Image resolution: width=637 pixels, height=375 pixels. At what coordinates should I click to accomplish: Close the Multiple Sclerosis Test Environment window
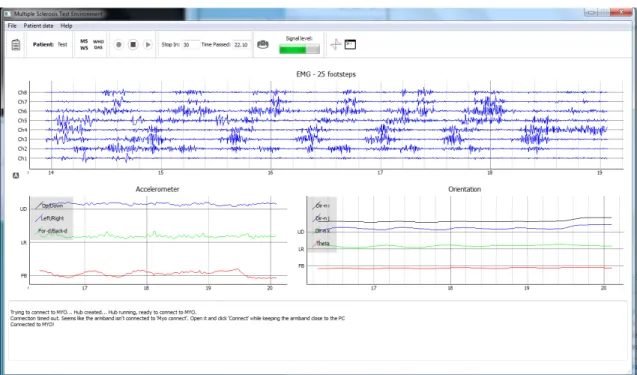(621, 13)
